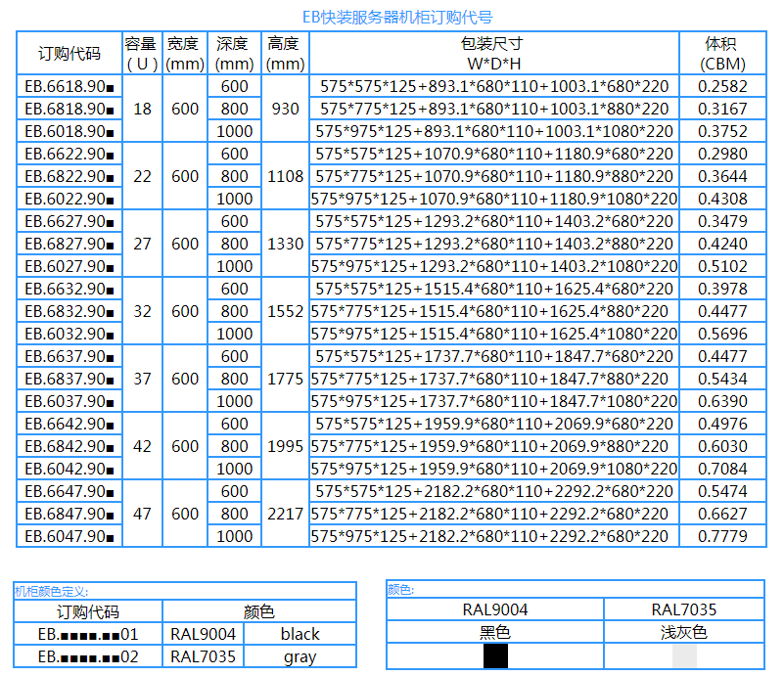Select the 包装尺寸 W*D*H column header
This screenshot has height=676, width=784.
coord(493,54)
